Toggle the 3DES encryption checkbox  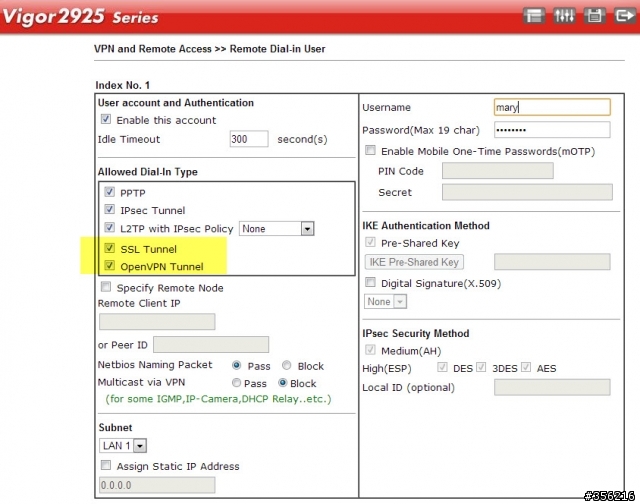[481, 367]
